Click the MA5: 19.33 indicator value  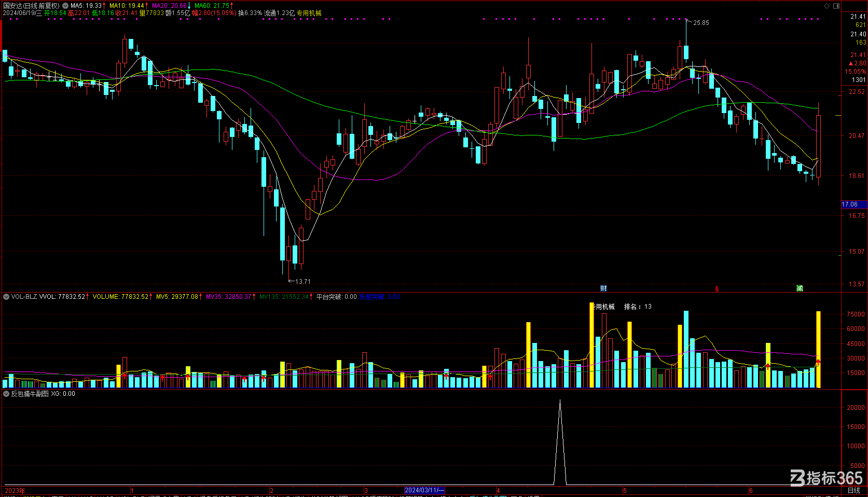pos(86,6)
